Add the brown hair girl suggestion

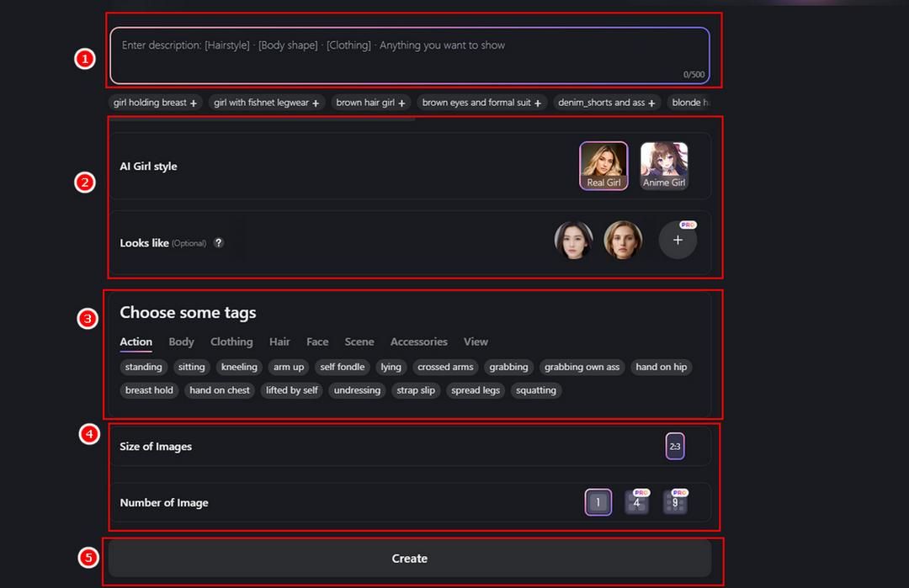tap(371, 103)
